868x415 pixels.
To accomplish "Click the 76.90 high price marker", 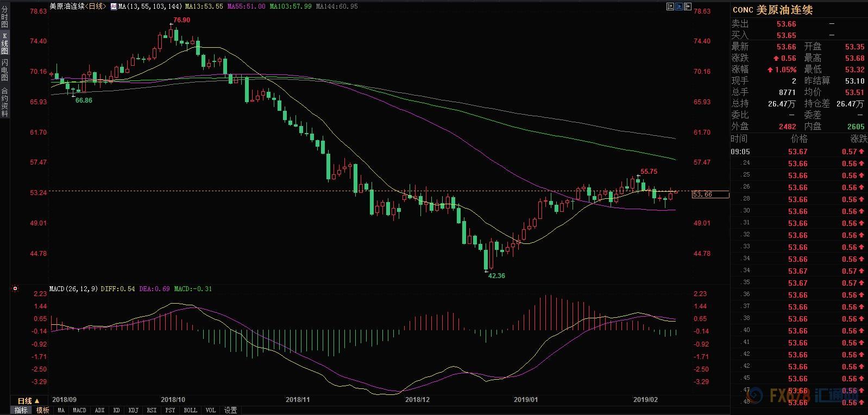I will point(181,20).
